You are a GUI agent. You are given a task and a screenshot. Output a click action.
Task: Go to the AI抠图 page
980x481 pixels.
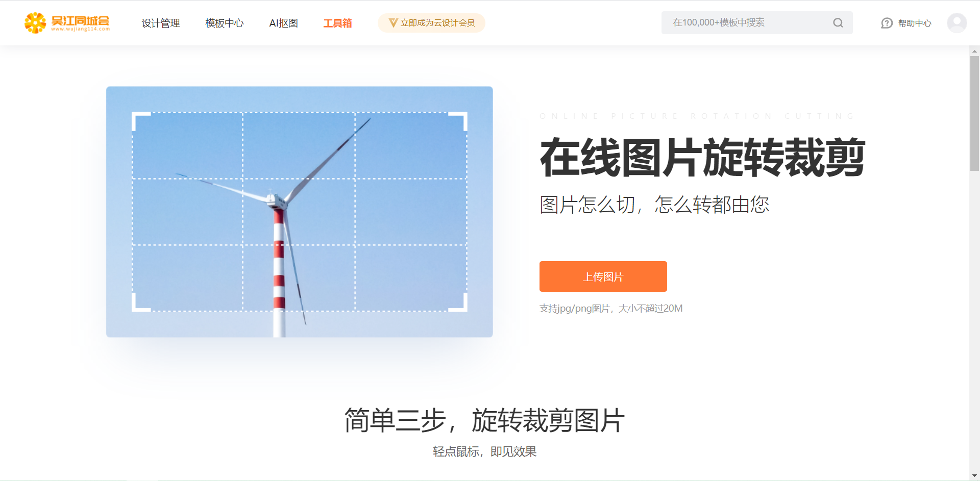coord(283,23)
